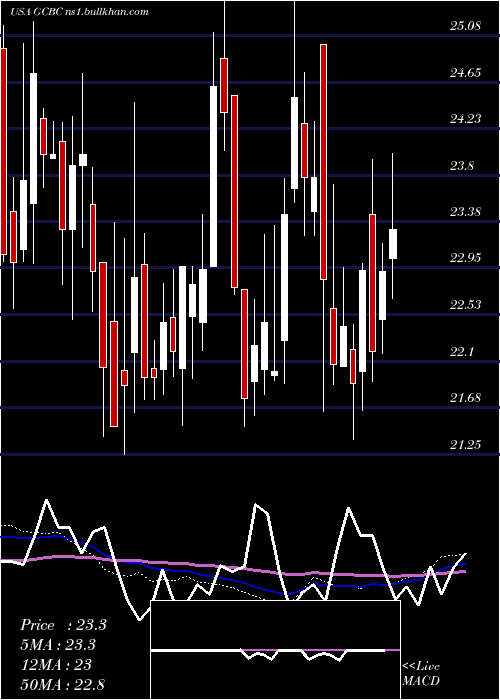The height and width of the screenshot is (700, 500).
Task: Click the '<<Live MACD' label
Action: pos(421,674)
